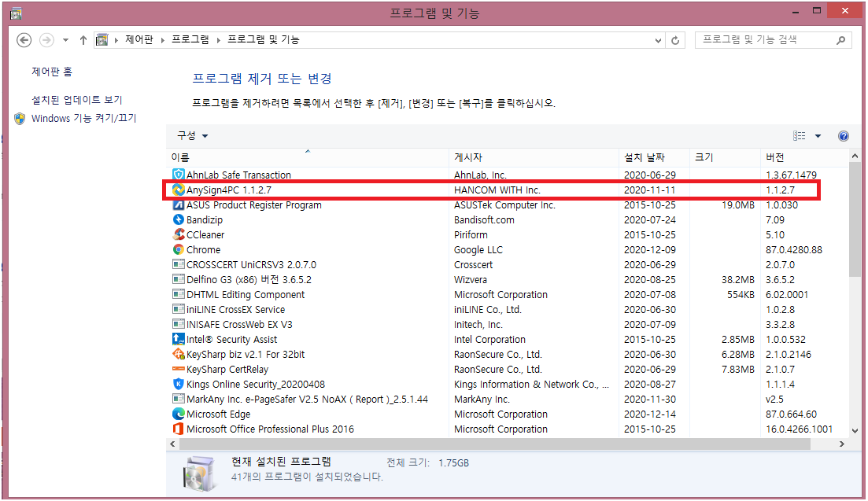Open recent locations dropdown arrow

click(x=65, y=40)
